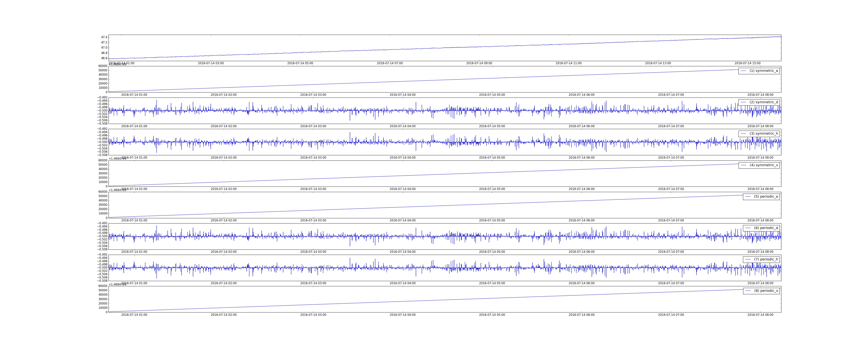The height and width of the screenshot is (347, 868).
Task: Click the '(7) periodic_h' legend entry
Action: tap(766, 259)
